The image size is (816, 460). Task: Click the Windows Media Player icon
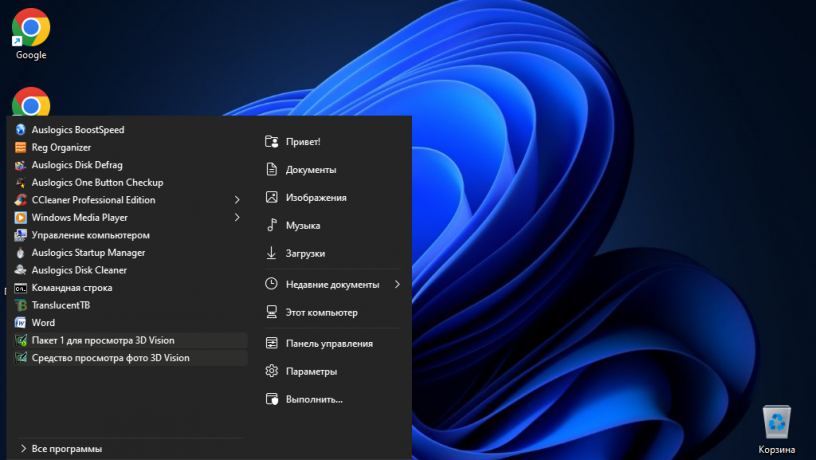coord(20,218)
